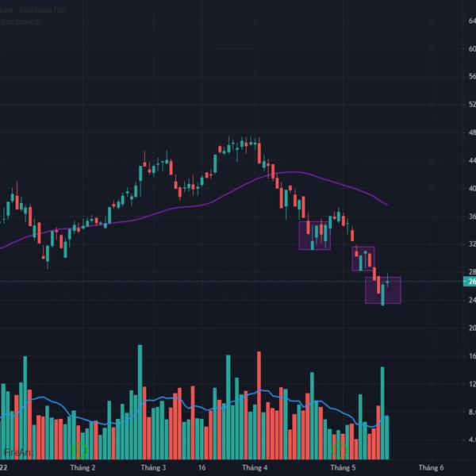Click the tall red volume bar at Tháng 4
This screenshot has width=476, height=476.
point(259,405)
